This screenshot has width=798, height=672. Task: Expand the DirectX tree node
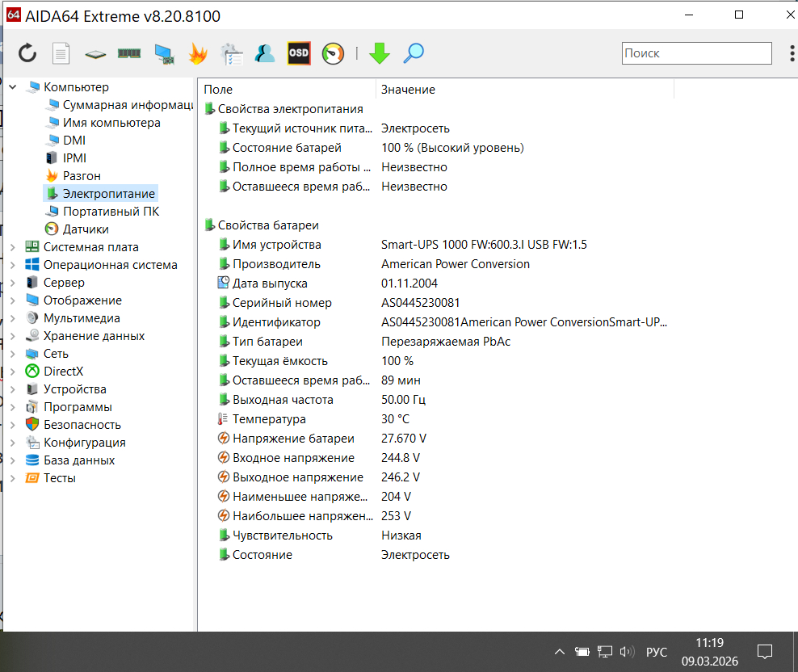pyautogui.click(x=13, y=372)
